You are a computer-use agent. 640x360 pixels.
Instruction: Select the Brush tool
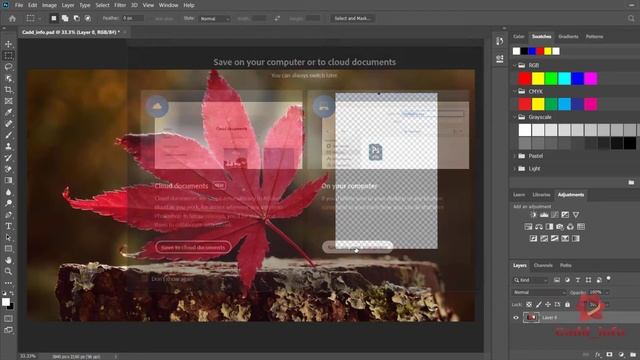coord(8,135)
